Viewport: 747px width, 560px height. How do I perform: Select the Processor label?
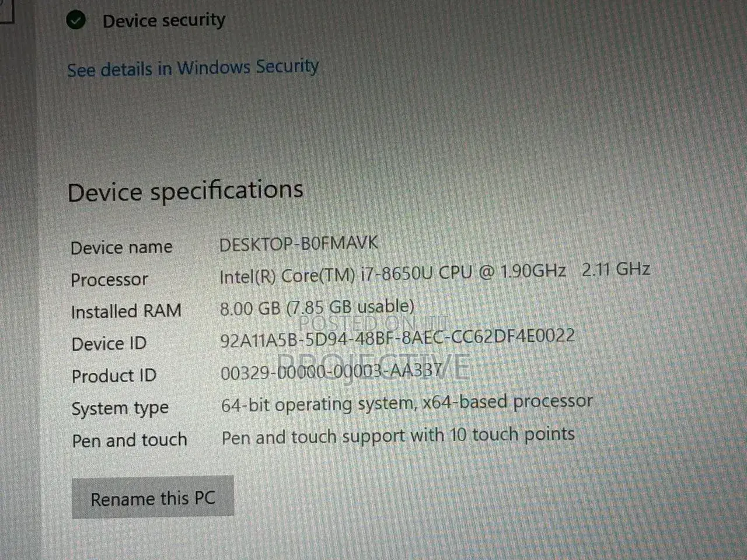pos(109,279)
